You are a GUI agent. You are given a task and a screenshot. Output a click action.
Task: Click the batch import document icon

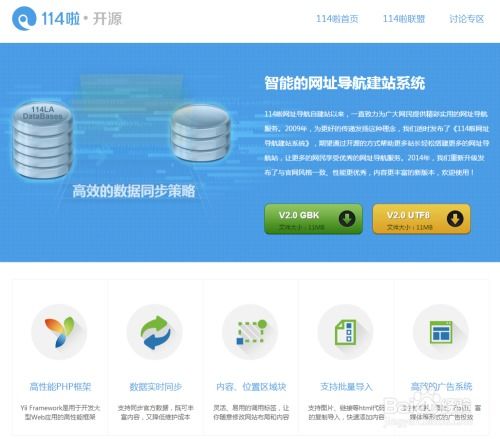[346, 332]
